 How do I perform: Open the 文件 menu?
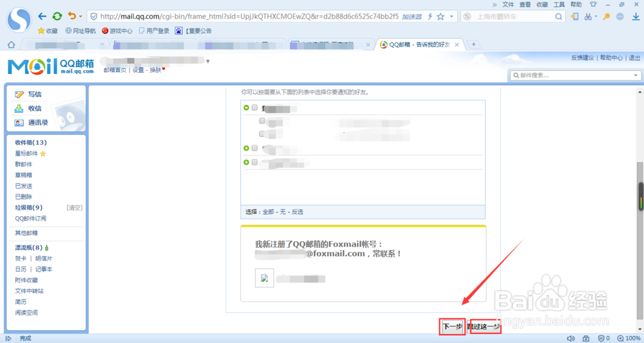click(x=508, y=5)
